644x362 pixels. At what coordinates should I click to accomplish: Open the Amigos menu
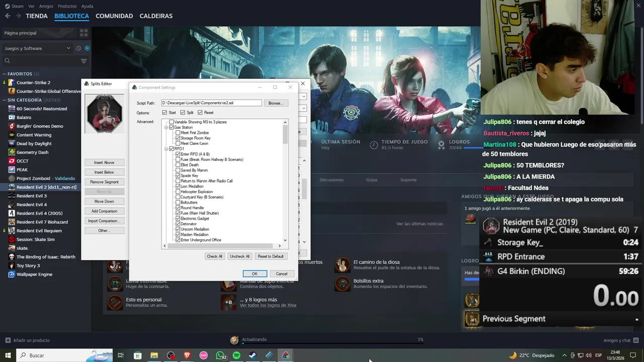point(46,6)
